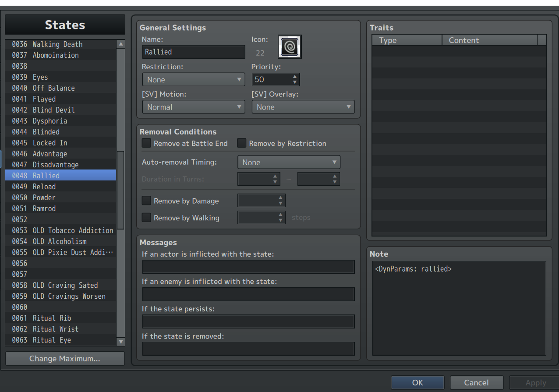The height and width of the screenshot is (392, 559).
Task: Click the Note text area
Action: click(x=459, y=308)
